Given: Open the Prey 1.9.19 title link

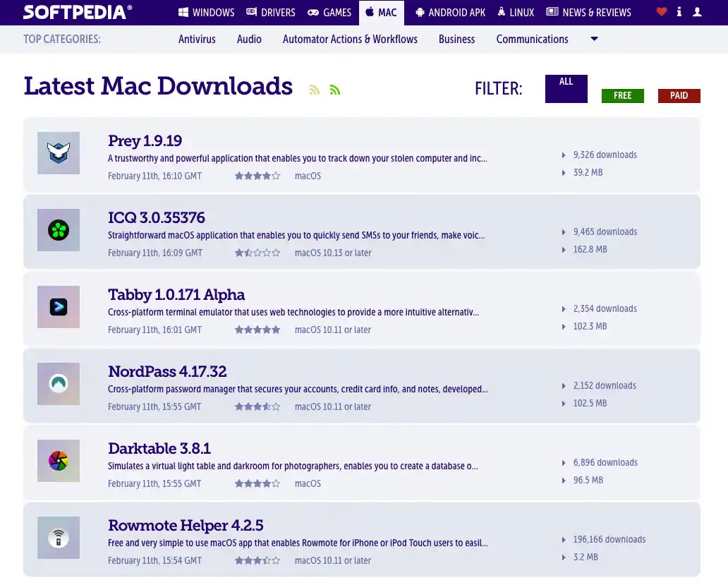Looking at the screenshot, I should 145,140.
